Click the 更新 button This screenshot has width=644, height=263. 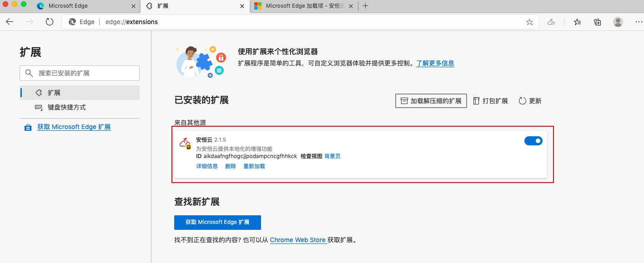(x=530, y=101)
